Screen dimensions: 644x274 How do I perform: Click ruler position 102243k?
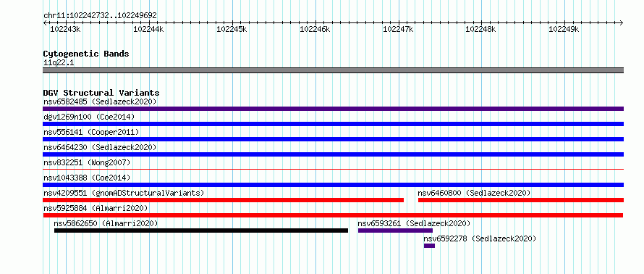[65, 29]
